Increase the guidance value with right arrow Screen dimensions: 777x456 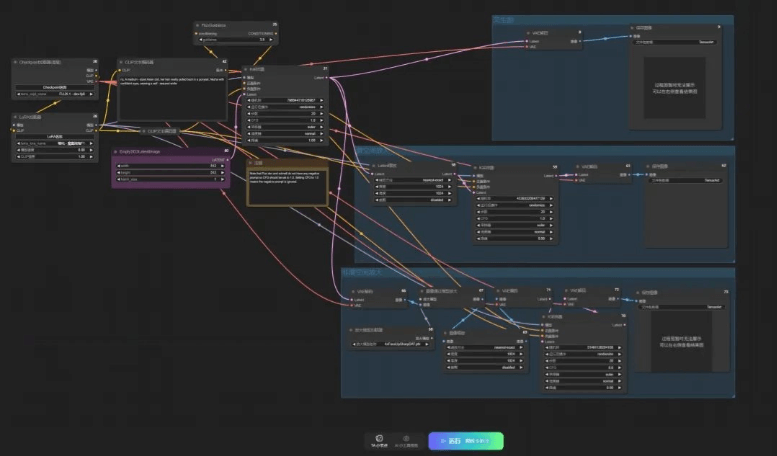[x=273, y=39]
